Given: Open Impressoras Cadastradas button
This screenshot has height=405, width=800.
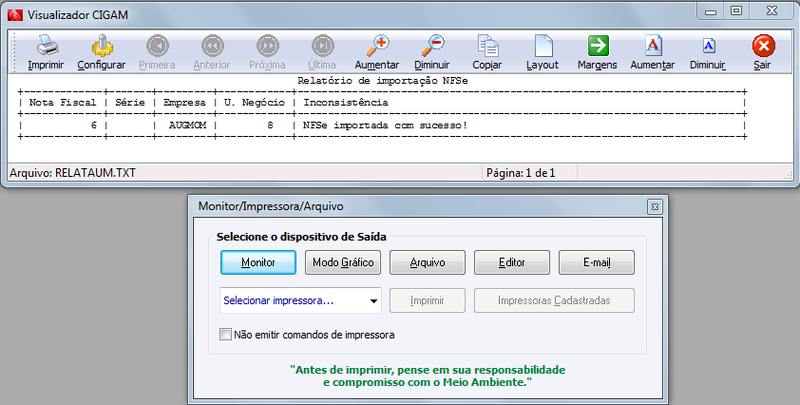Looking at the screenshot, I should click(554, 300).
